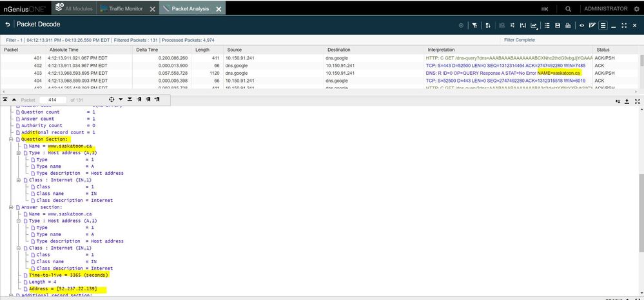Open the filter funnel icon in toolbar
This screenshot has height=300, width=644.
tap(474, 25)
